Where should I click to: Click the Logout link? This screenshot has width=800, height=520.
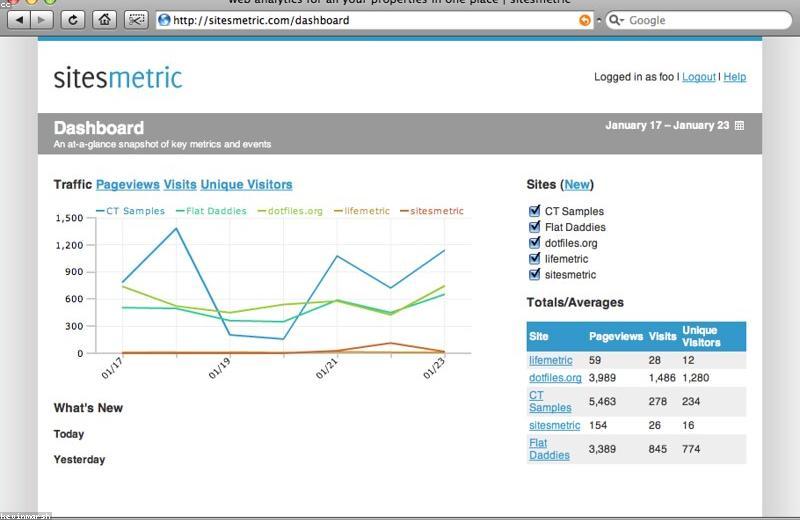tap(699, 77)
